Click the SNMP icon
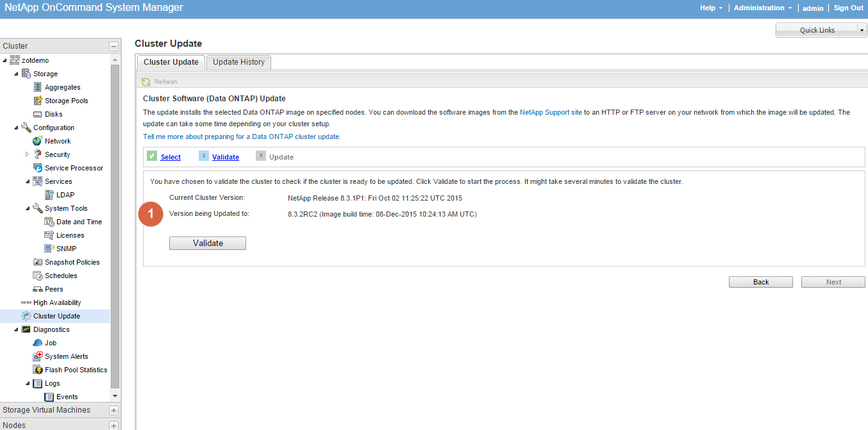Screen dimensions: 868x430 coord(49,249)
